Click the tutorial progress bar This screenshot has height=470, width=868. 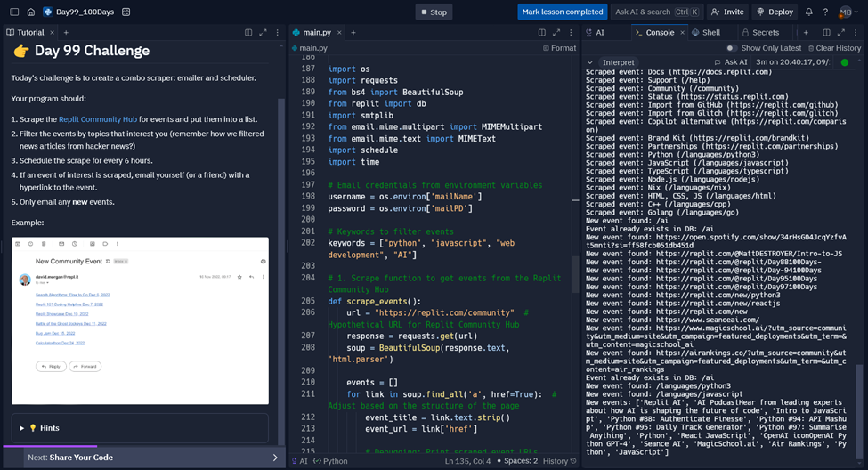pos(144,446)
